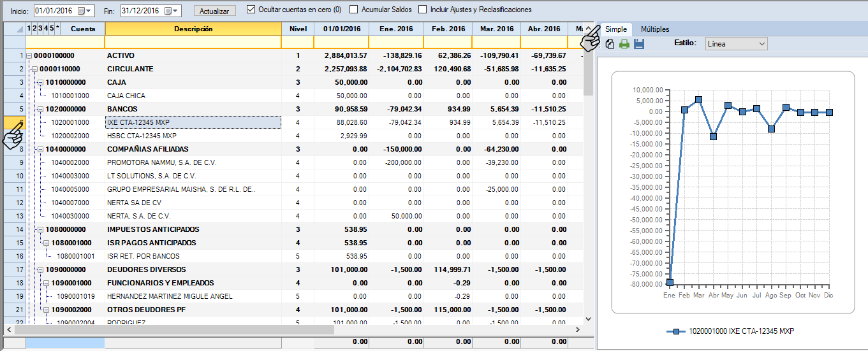Click the Actualizar button
The height and width of the screenshot is (351, 868).
coord(214,11)
